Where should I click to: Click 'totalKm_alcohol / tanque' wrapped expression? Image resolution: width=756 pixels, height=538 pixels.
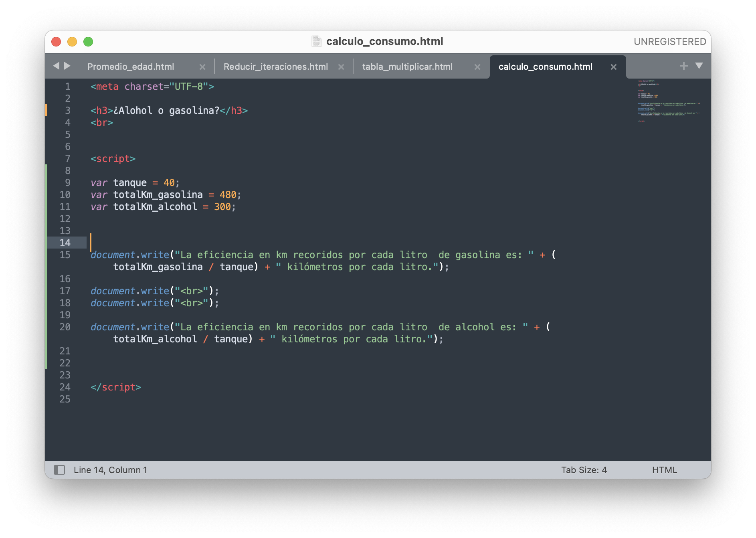coord(180,339)
